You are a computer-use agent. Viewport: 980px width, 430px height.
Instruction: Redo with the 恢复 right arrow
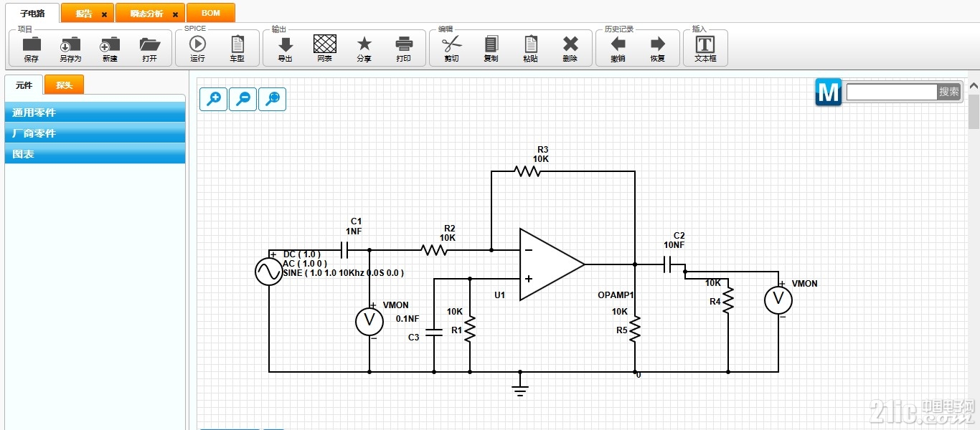click(657, 44)
